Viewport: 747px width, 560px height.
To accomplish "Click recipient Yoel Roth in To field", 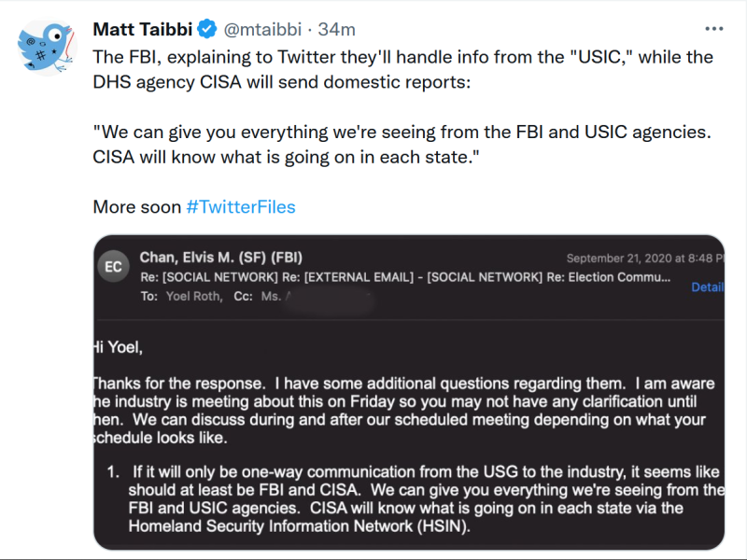I will [x=193, y=296].
